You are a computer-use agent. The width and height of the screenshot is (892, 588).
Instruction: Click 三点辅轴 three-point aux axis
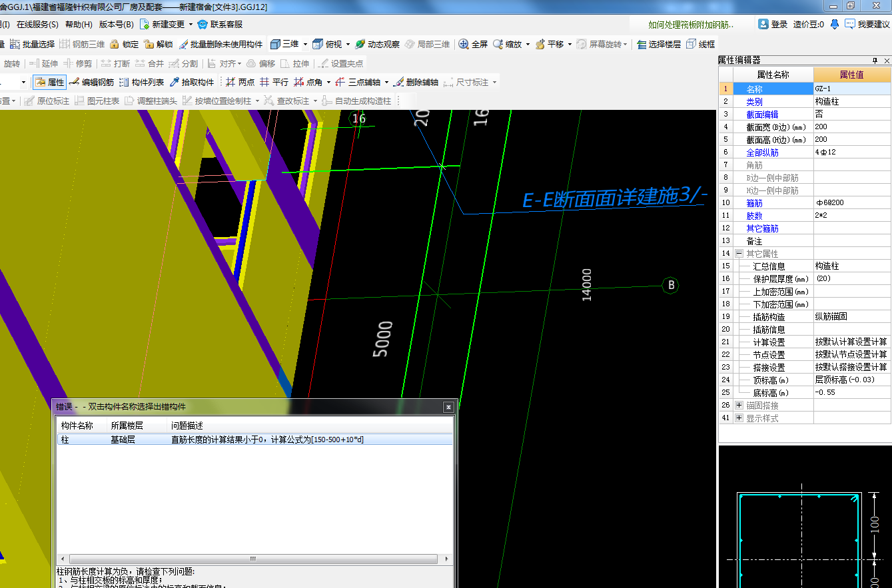pyautogui.click(x=358, y=82)
